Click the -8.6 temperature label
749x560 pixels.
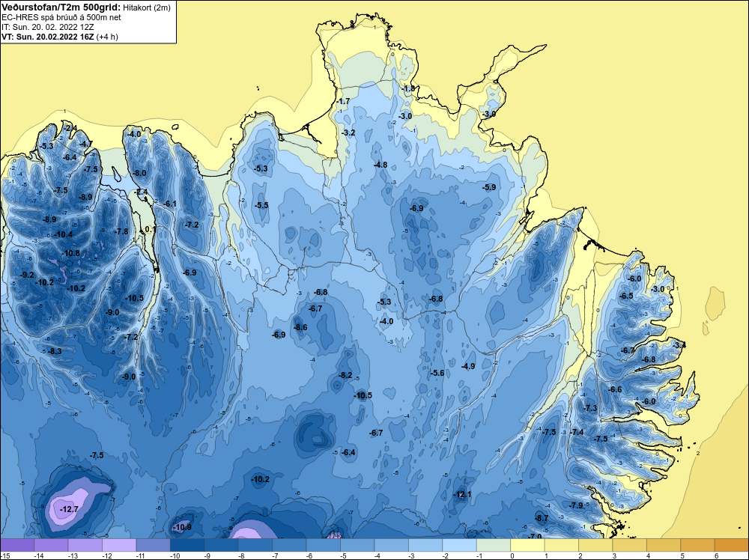pos(300,327)
